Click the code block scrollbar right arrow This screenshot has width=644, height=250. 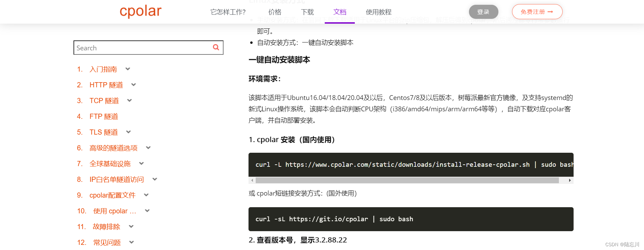pyautogui.click(x=570, y=180)
